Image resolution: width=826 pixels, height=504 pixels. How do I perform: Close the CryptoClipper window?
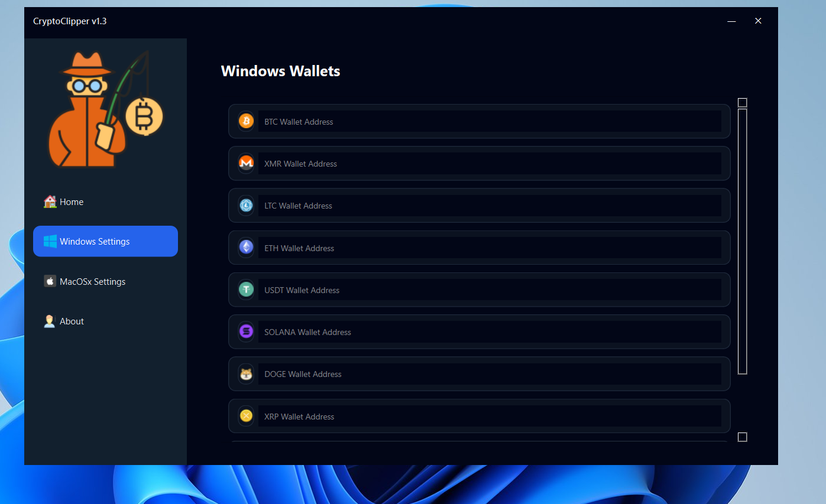click(758, 21)
